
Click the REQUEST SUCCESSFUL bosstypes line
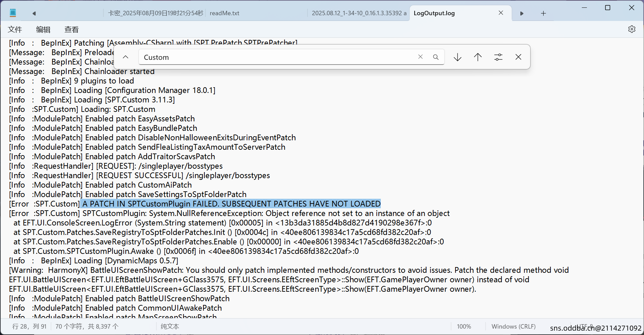[x=140, y=175]
